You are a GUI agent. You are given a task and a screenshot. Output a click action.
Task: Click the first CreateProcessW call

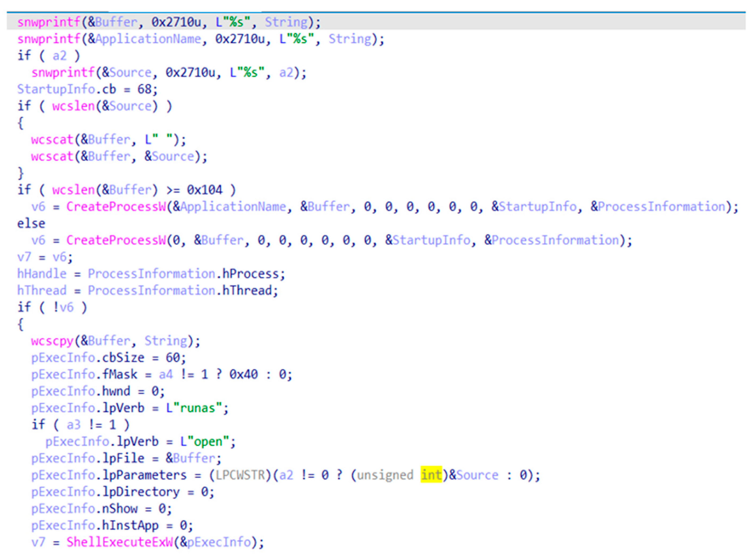pos(116,207)
